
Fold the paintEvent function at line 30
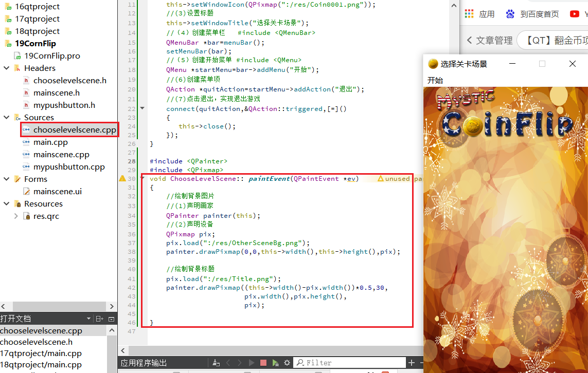(x=142, y=178)
